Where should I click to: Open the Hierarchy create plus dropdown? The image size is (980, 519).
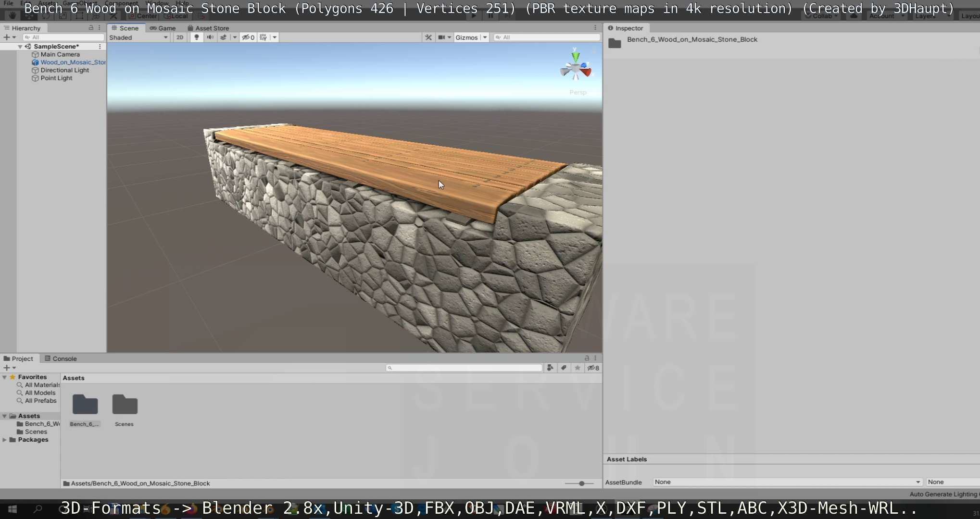coord(10,37)
